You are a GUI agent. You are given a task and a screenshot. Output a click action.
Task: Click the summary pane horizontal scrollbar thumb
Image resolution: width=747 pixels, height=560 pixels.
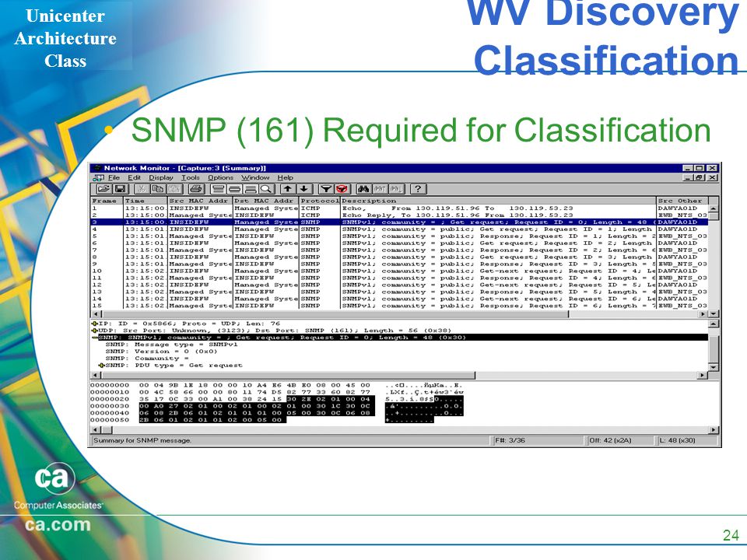[335, 314]
